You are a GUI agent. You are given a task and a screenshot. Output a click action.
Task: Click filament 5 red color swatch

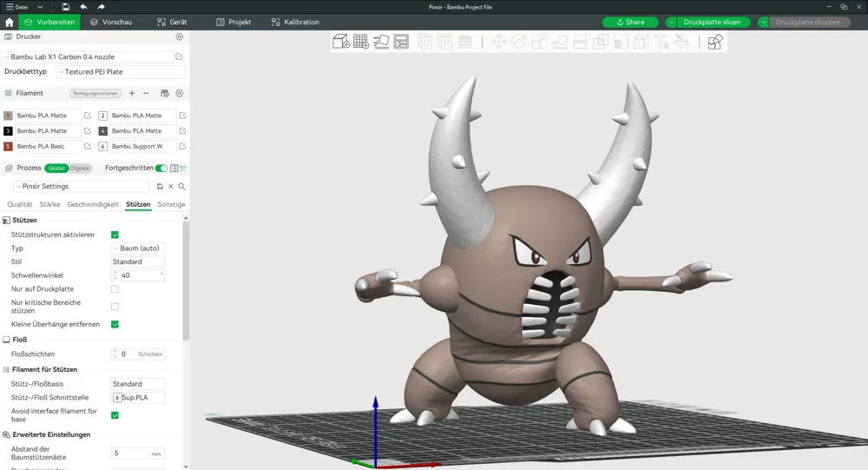point(8,146)
